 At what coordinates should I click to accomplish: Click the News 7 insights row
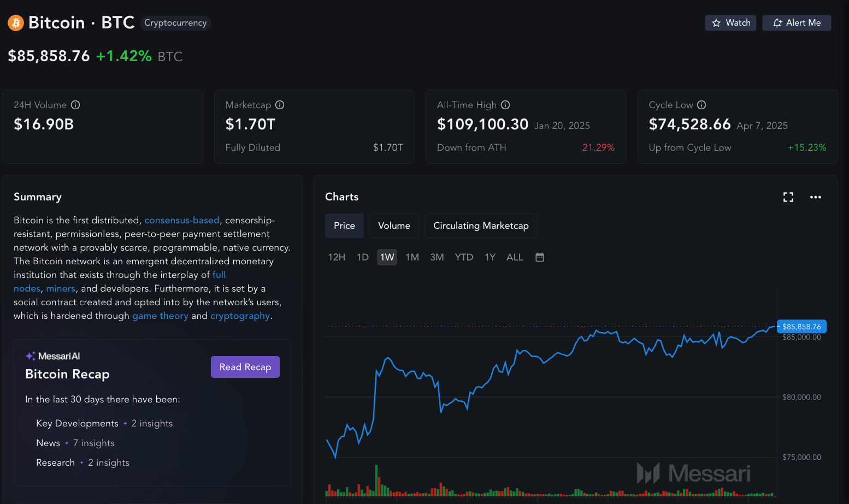click(x=75, y=443)
